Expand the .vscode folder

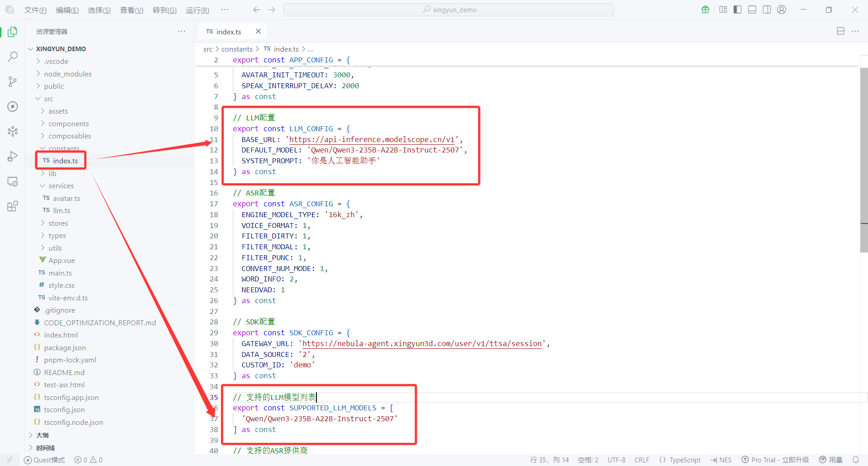[56, 62]
